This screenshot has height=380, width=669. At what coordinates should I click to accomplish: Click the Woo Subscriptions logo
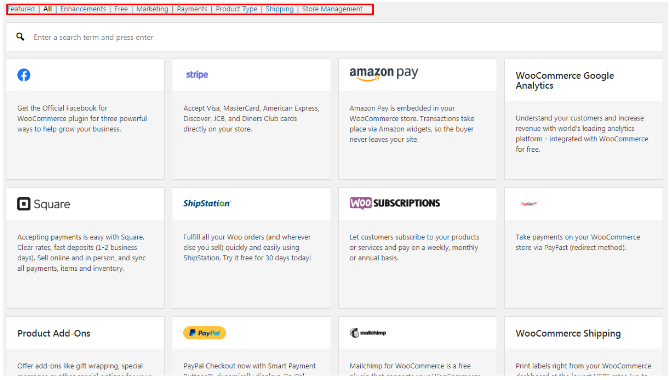point(395,203)
